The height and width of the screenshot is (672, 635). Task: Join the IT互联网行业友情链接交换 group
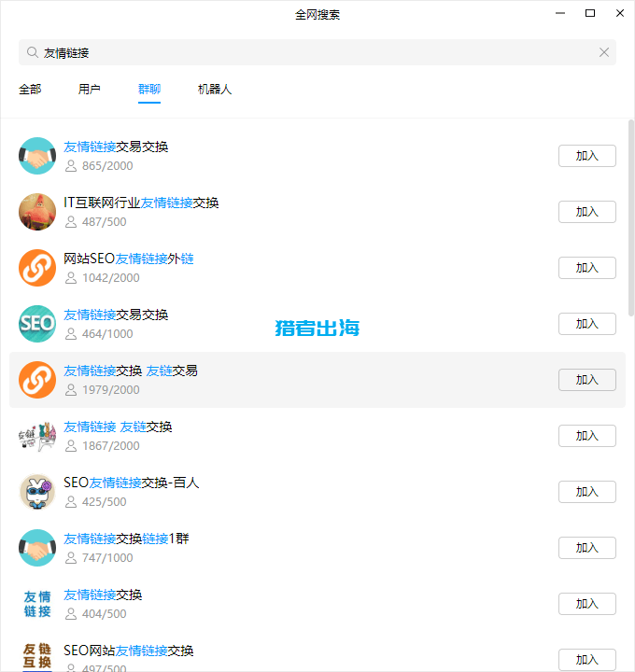point(587,212)
